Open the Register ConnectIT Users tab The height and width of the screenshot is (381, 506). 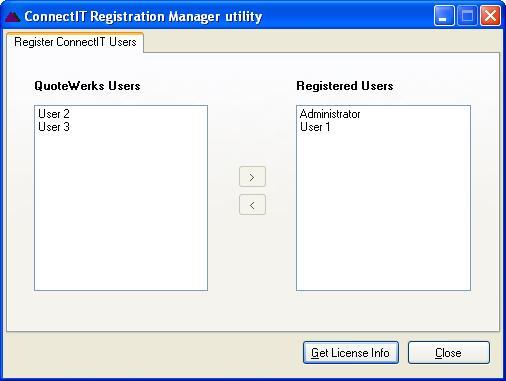[x=75, y=42]
